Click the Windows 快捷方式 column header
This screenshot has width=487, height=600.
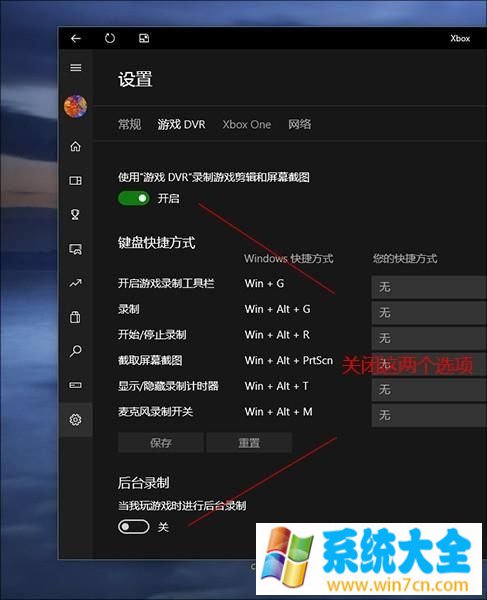[289, 259]
